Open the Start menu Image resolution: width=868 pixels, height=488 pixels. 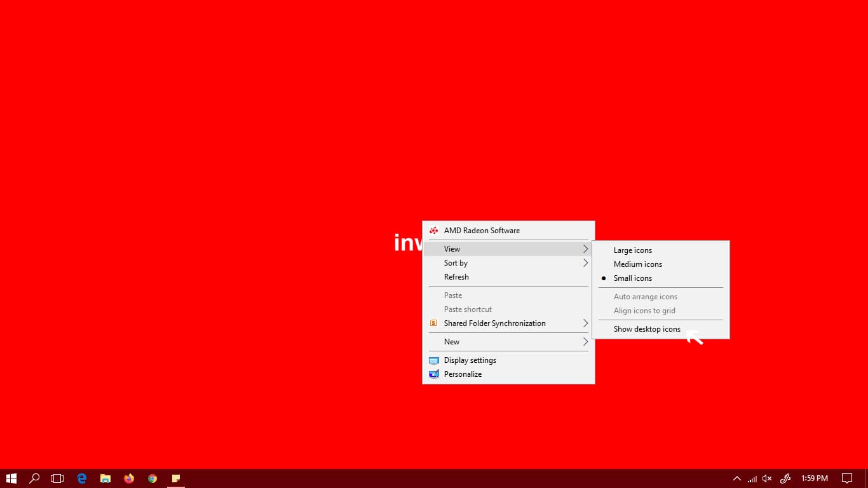coord(12,478)
